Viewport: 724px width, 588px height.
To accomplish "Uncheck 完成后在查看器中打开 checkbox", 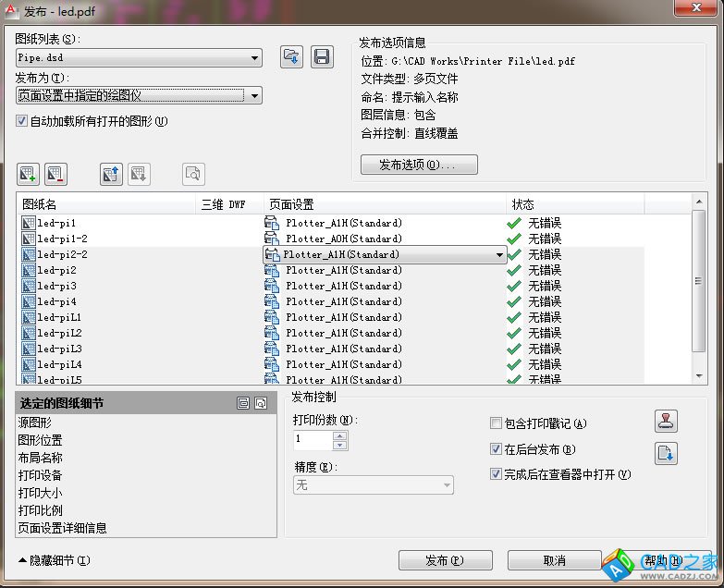I will click(497, 474).
